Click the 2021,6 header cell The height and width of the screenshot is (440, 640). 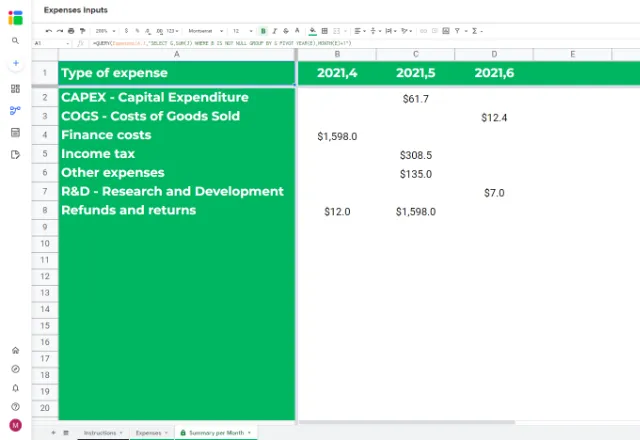pyautogui.click(x=494, y=73)
